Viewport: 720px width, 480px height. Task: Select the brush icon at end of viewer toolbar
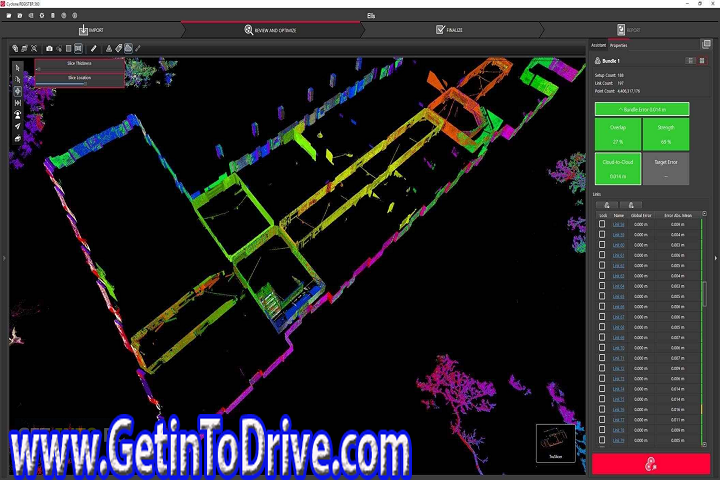pyautogui.click(x=138, y=48)
